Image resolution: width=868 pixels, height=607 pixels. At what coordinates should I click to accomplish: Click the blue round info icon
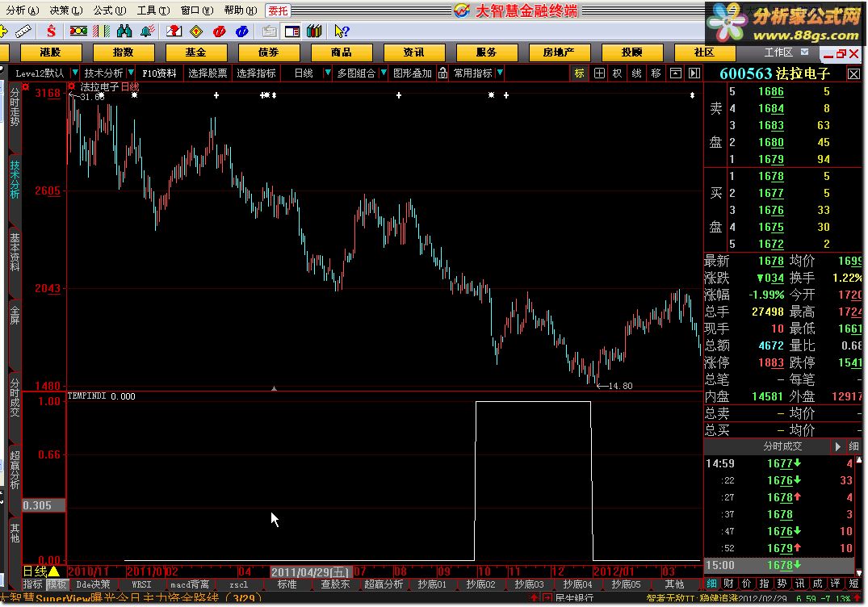(242, 31)
